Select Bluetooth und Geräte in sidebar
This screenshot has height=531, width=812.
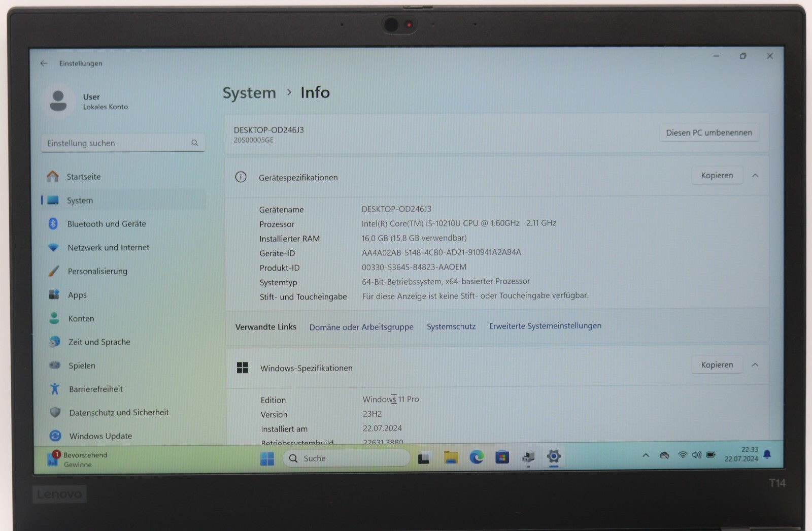click(106, 224)
